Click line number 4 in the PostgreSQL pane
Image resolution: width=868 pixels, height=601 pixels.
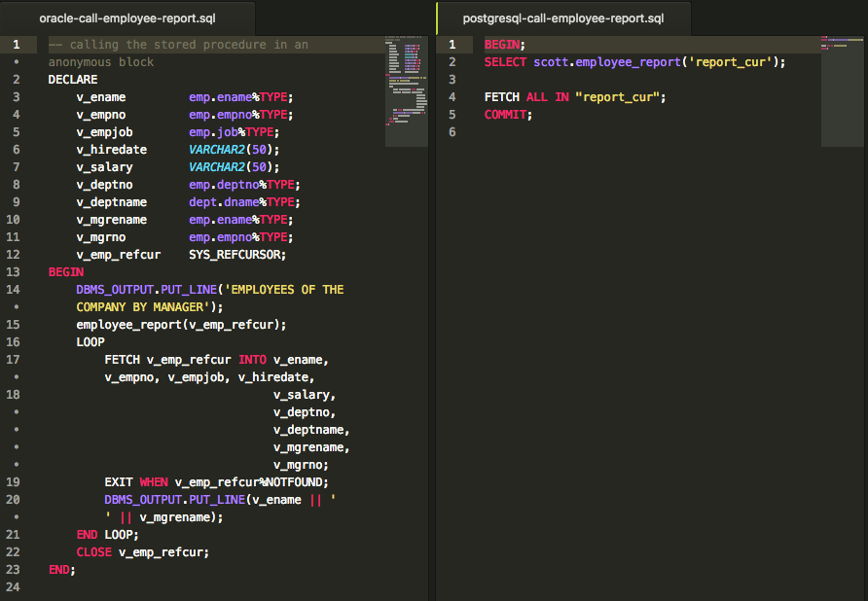tap(452, 97)
